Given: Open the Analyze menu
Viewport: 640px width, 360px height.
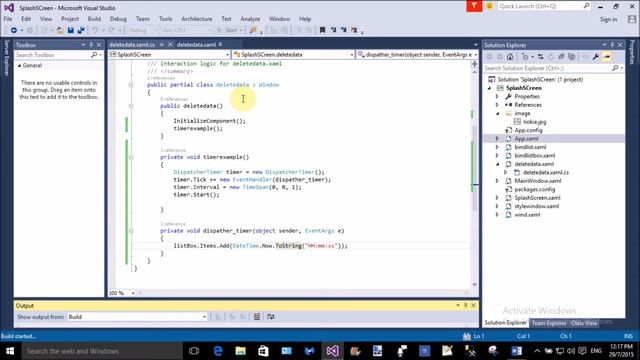Looking at the screenshot, I should point(250,19).
